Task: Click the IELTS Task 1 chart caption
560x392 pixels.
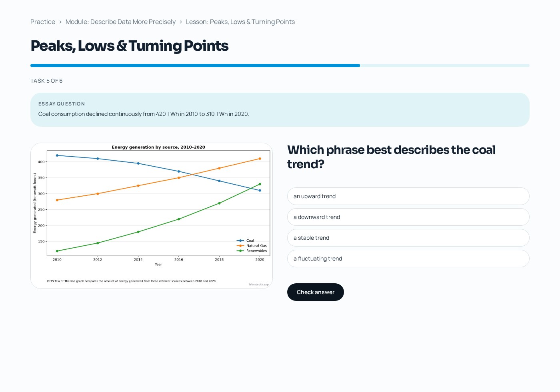Action: click(132, 281)
